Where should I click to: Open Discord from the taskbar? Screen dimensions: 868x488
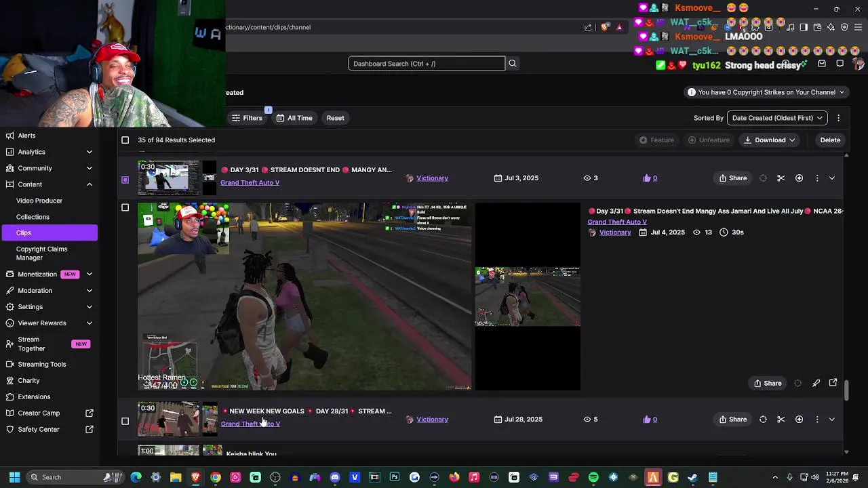click(335, 477)
